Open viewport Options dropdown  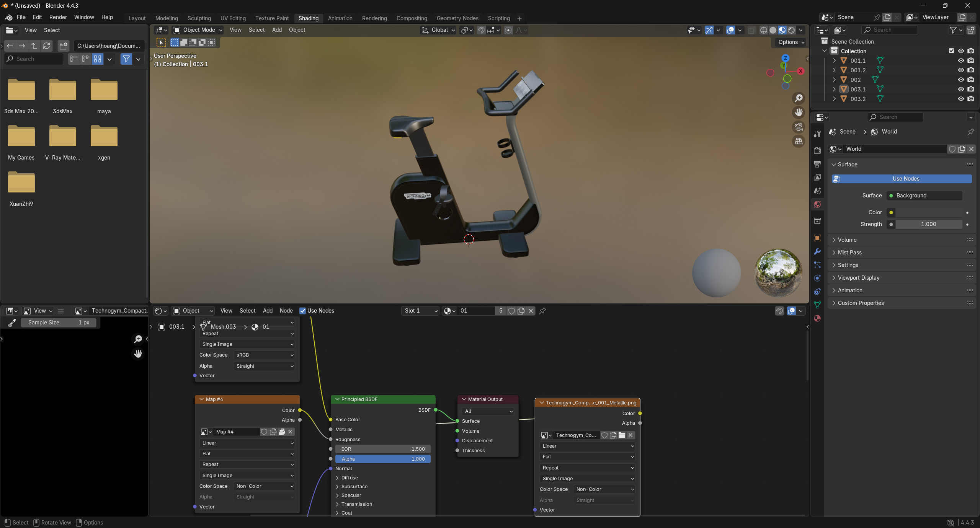[x=791, y=42]
